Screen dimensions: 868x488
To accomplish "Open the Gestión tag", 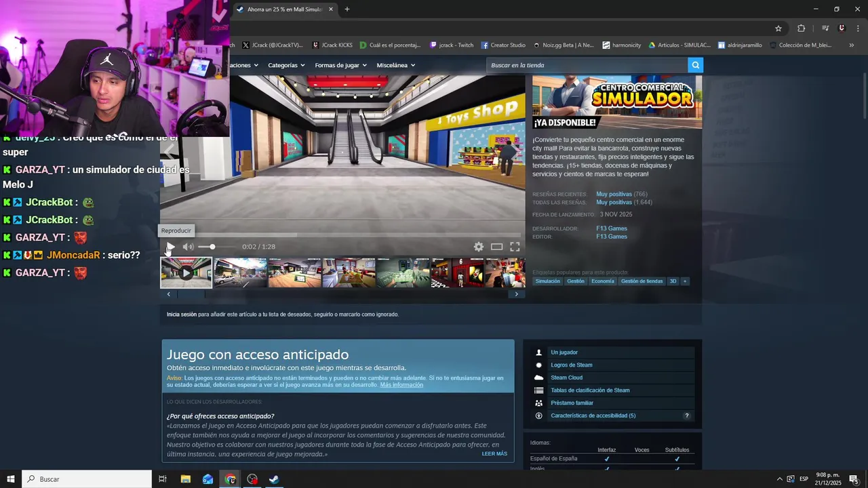I will click(576, 281).
